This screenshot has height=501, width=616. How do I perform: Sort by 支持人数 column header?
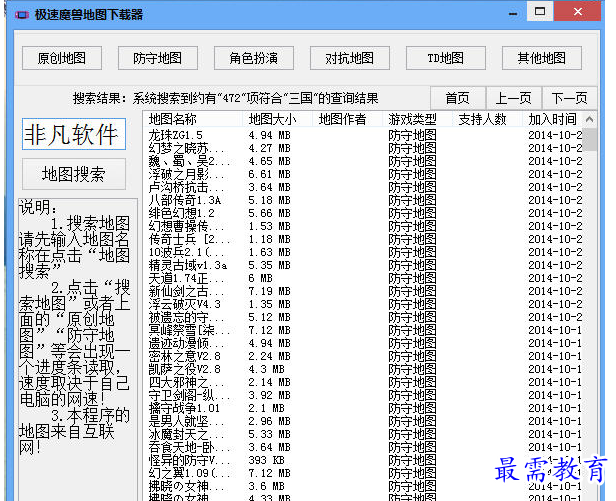pyautogui.click(x=488, y=119)
